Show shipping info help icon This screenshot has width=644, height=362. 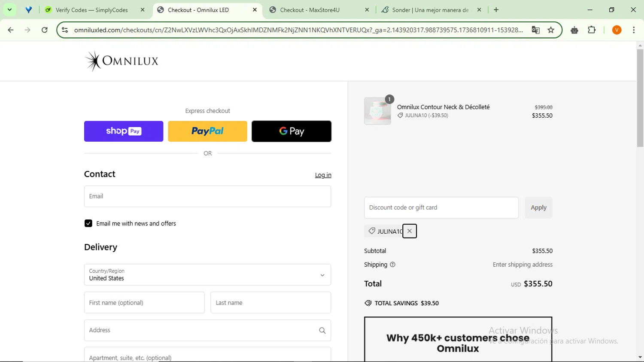click(392, 265)
